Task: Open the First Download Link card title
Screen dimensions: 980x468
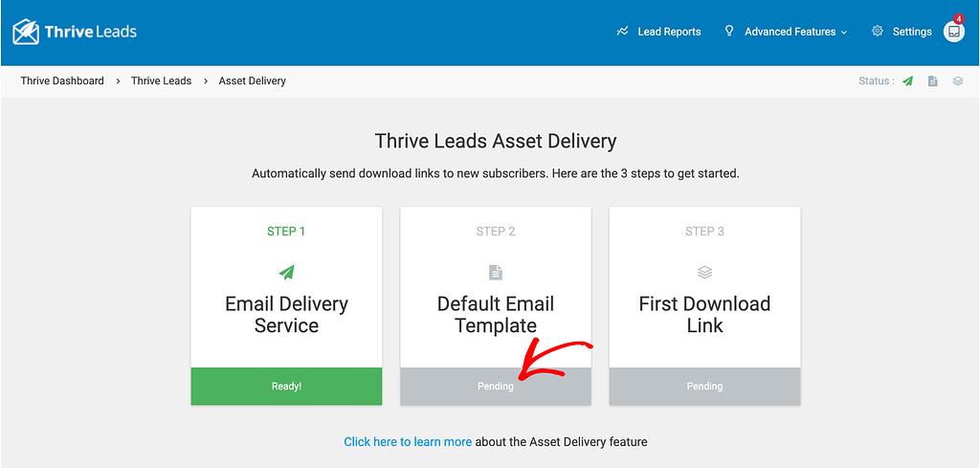Action: click(704, 314)
